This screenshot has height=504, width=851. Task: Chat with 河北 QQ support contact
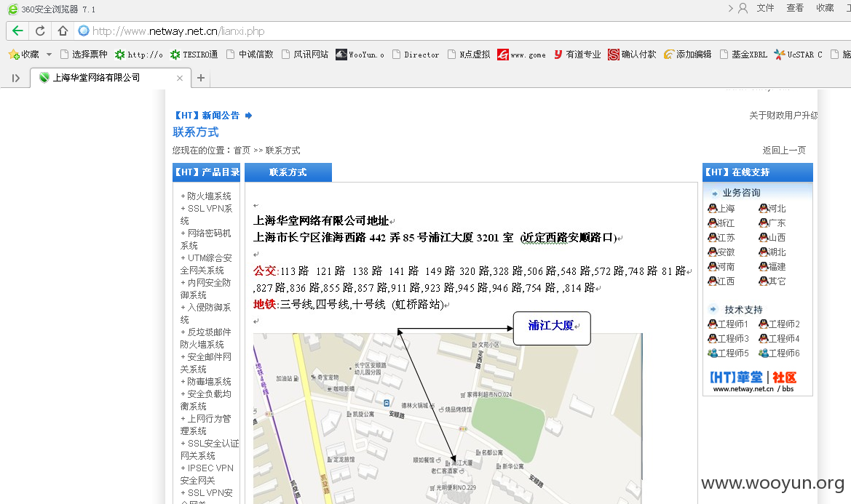click(x=772, y=209)
